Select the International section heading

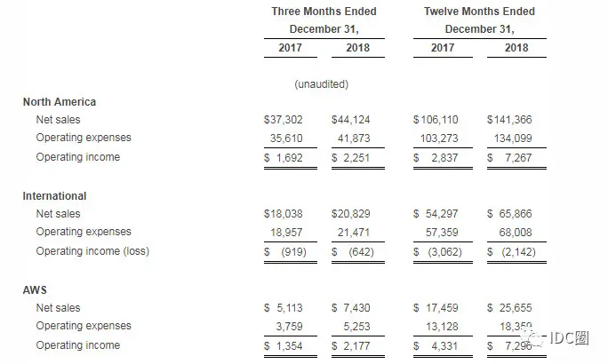click(x=55, y=196)
